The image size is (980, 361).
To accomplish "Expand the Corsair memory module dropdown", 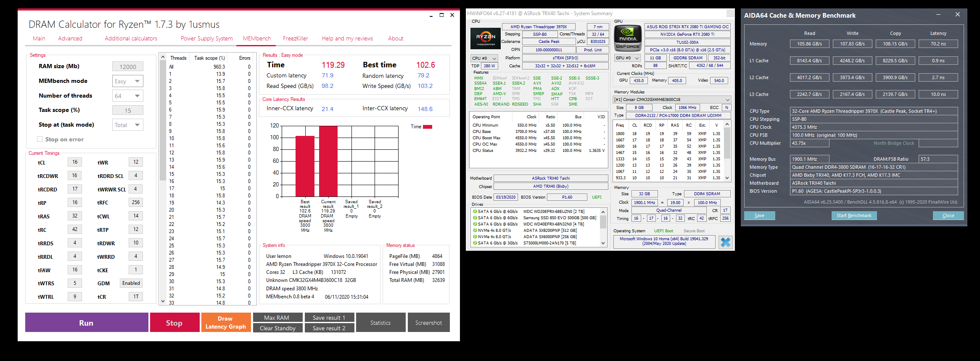I will tap(672, 100).
